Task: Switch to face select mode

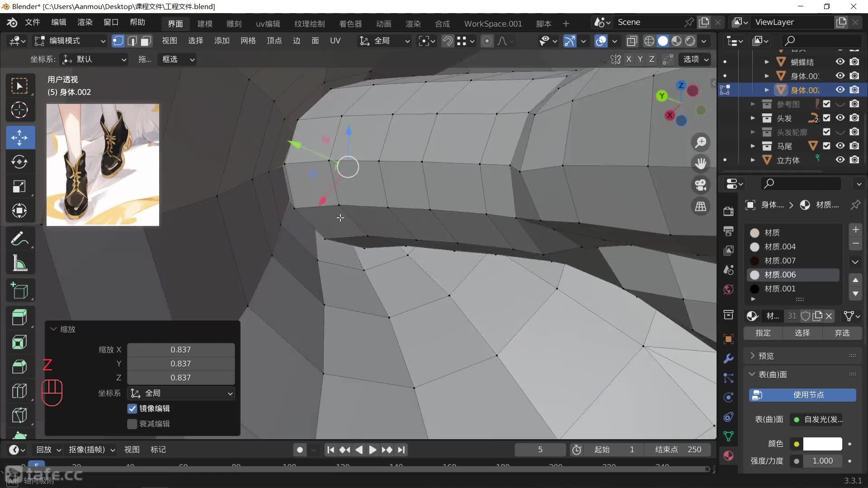Action: (146, 41)
